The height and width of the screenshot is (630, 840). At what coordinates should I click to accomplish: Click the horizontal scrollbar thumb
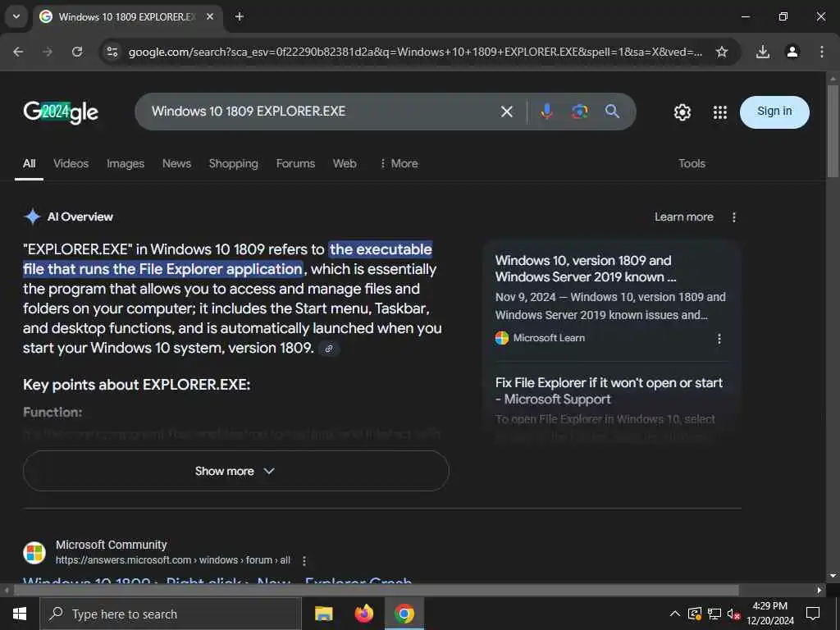[x=376, y=591]
